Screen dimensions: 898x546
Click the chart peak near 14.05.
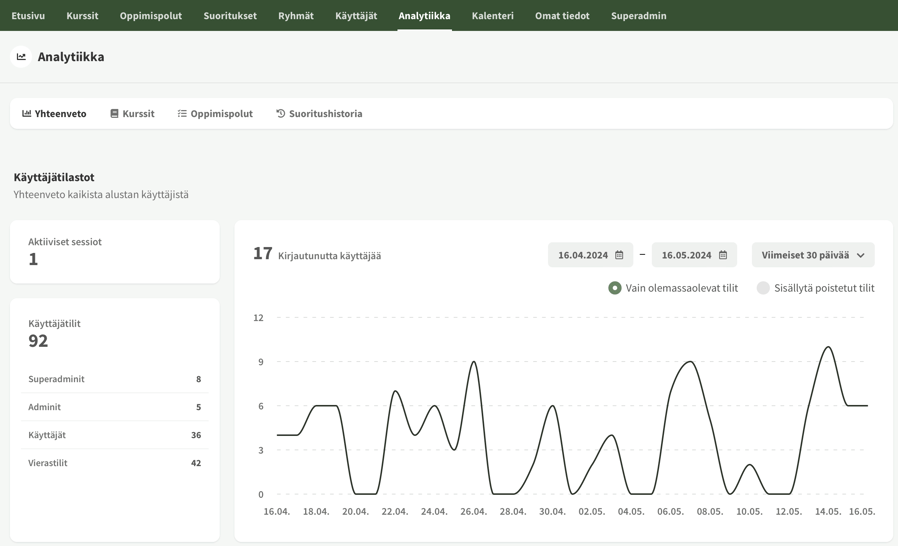(828, 347)
